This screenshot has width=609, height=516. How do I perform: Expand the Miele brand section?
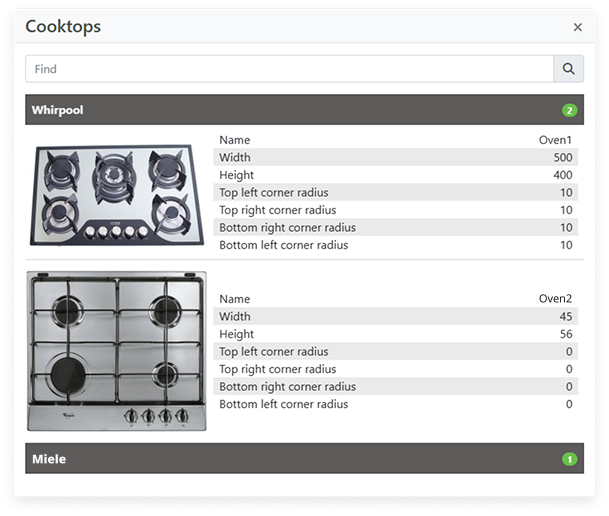(x=304, y=459)
